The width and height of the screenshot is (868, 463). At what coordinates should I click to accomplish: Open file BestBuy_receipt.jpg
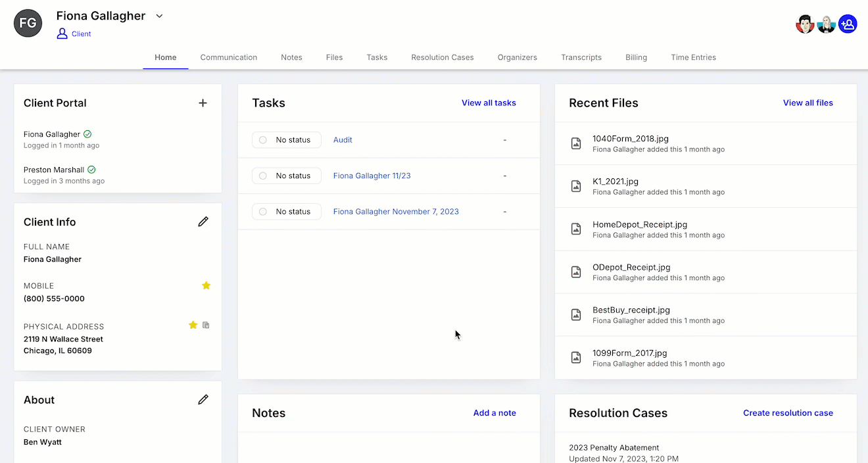(631, 310)
